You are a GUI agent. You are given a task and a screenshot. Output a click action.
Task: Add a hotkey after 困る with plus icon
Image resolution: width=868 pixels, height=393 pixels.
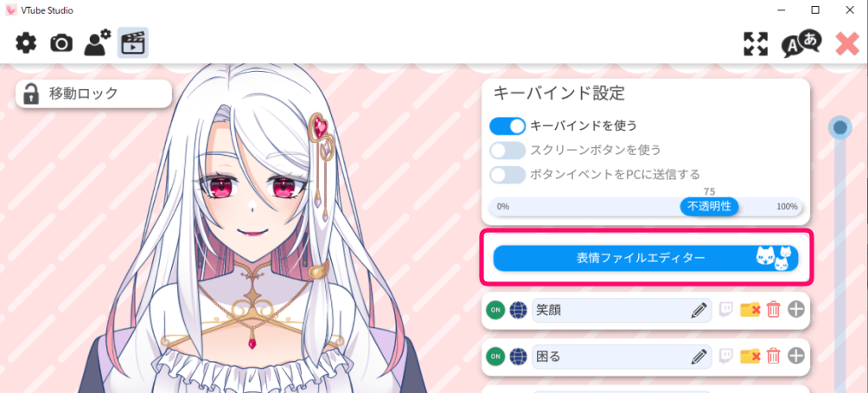click(796, 357)
